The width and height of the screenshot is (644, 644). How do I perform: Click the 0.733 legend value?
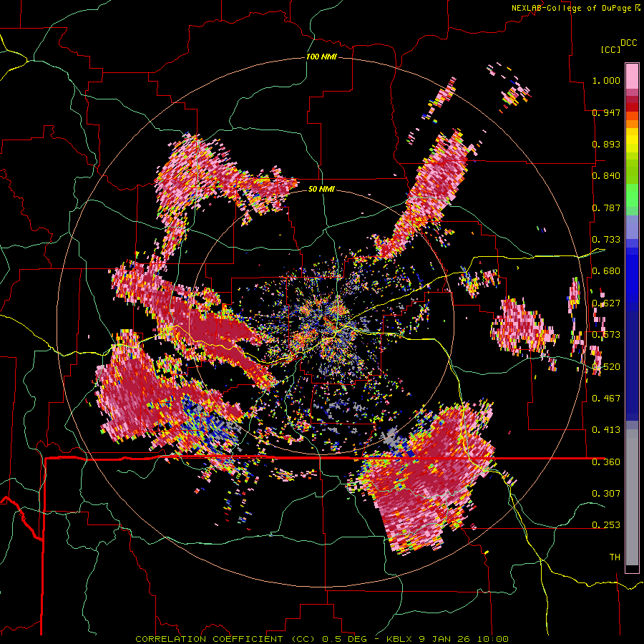(x=606, y=239)
